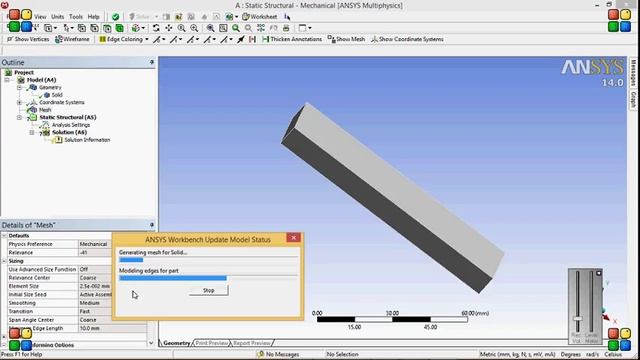Click the green Zoom To Fit icon
Viewport: 640px width, 360px height.
(236, 28)
